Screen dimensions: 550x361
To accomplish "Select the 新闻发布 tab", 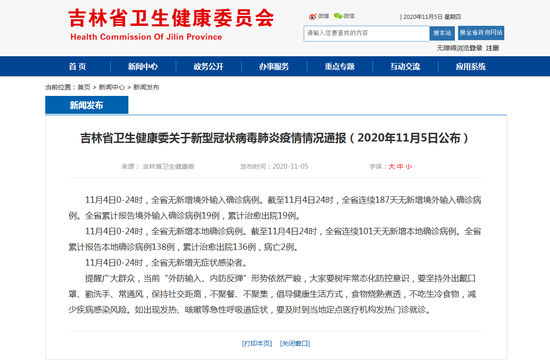I will [x=87, y=105].
